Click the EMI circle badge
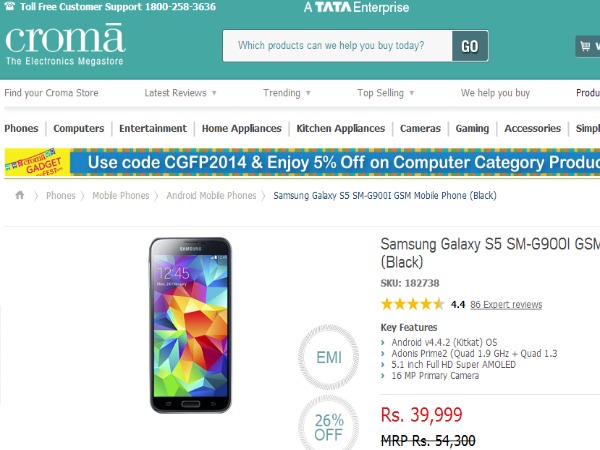600x450 pixels. (x=328, y=354)
